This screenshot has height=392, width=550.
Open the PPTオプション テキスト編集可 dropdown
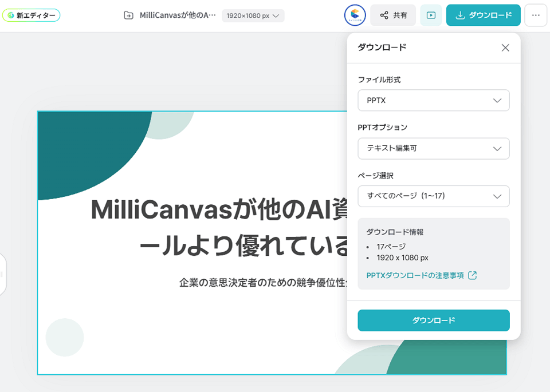click(x=434, y=149)
